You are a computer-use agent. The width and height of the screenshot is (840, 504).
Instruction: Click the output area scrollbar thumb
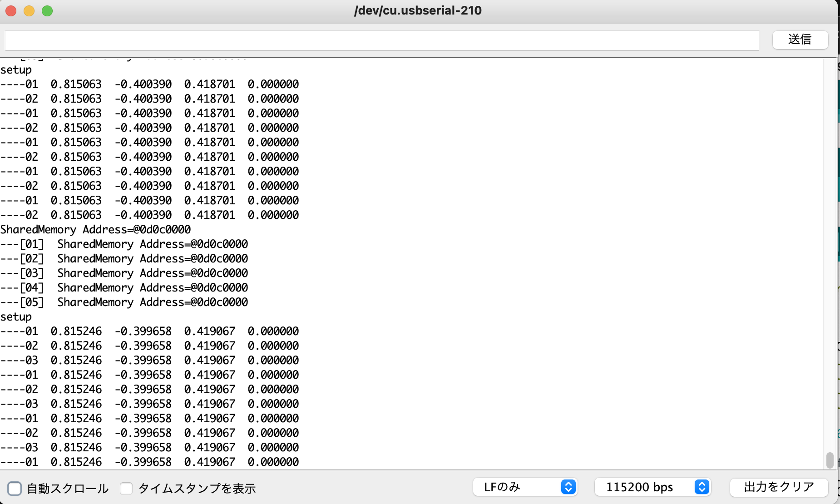coord(830,460)
